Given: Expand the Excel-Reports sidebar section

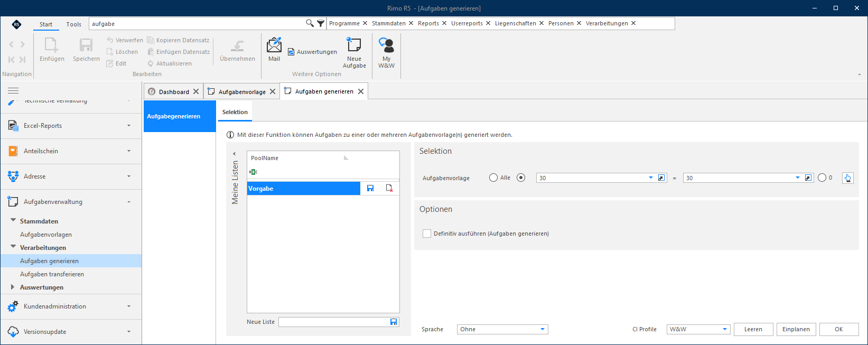Looking at the screenshot, I should [x=129, y=126].
